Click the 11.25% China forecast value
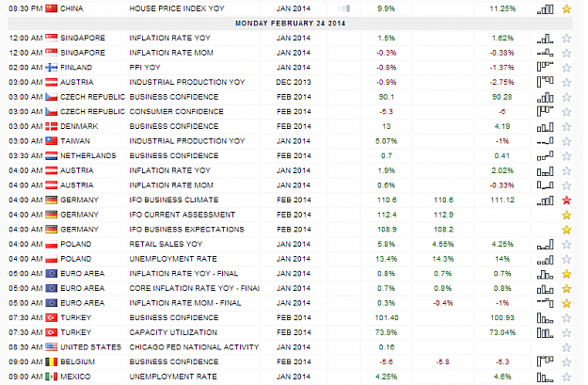 point(502,8)
